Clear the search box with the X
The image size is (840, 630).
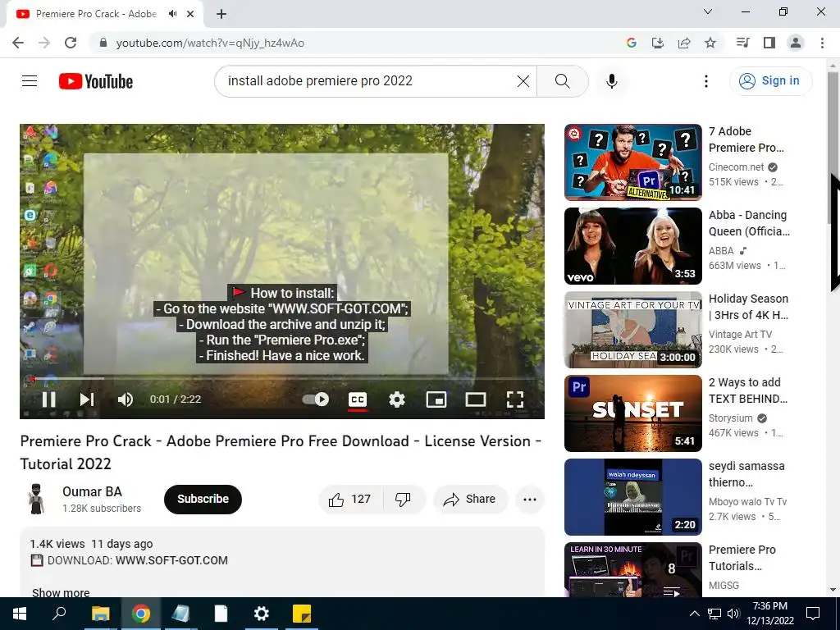(x=523, y=81)
